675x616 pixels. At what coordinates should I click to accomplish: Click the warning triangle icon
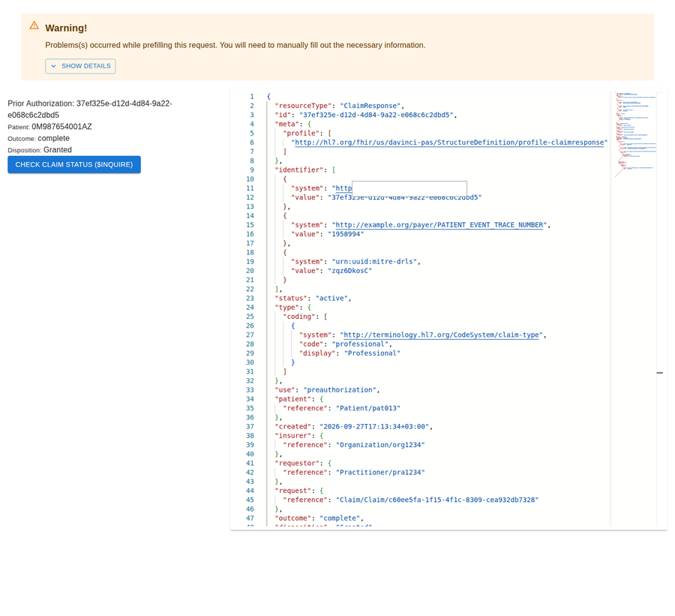click(34, 26)
